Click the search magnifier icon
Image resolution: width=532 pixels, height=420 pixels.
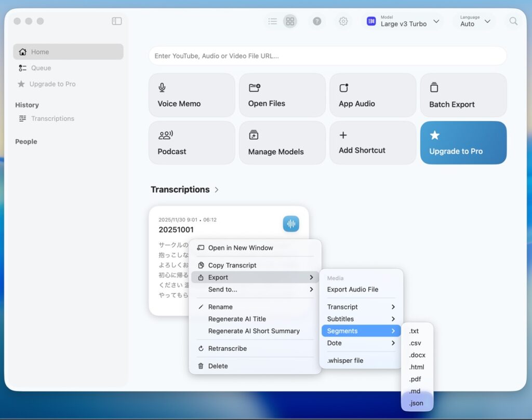[513, 21]
